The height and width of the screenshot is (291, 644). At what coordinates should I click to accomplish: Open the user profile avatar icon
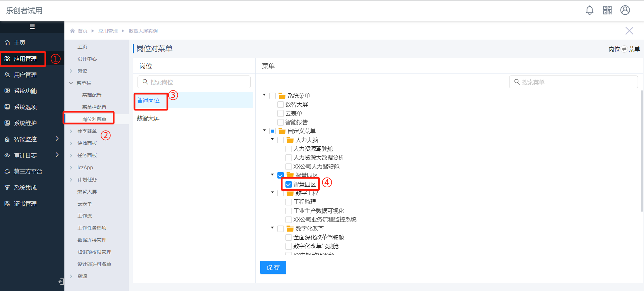[625, 10]
